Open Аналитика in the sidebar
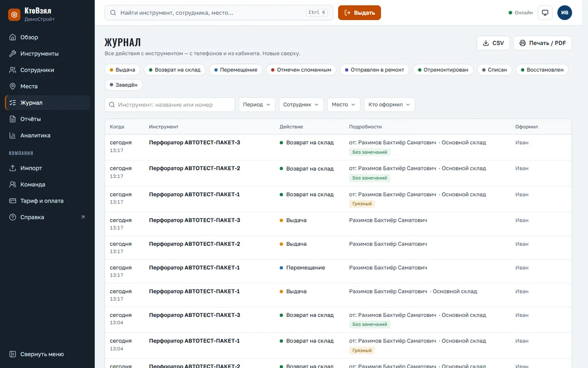The width and height of the screenshot is (588, 368). tap(48, 135)
